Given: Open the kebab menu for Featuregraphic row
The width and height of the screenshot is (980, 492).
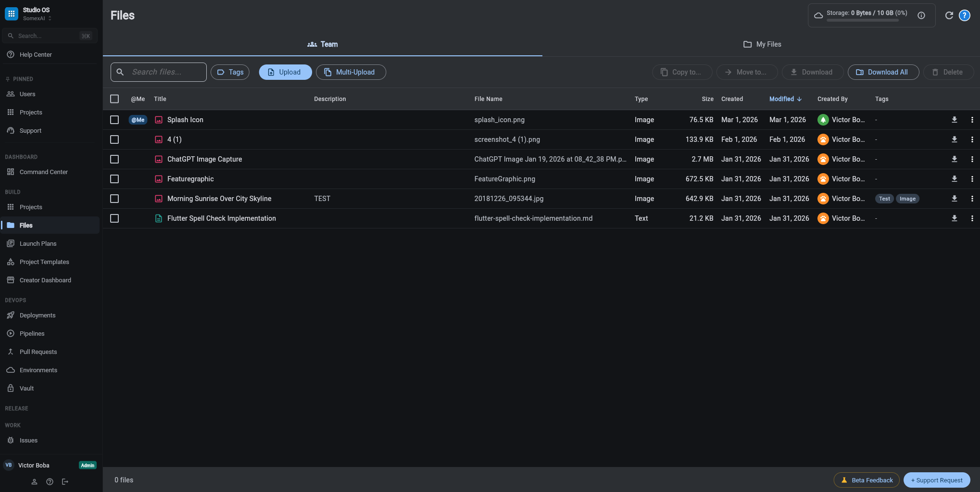Looking at the screenshot, I should pos(972,178).
